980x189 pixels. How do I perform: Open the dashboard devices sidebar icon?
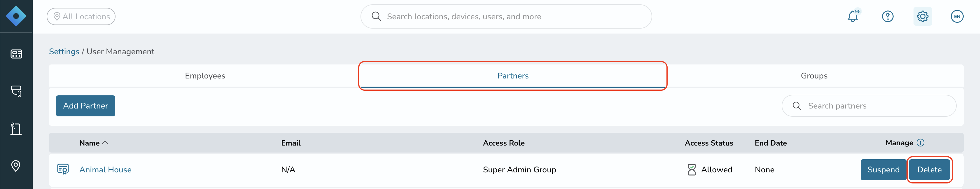[x=16, y=54]
